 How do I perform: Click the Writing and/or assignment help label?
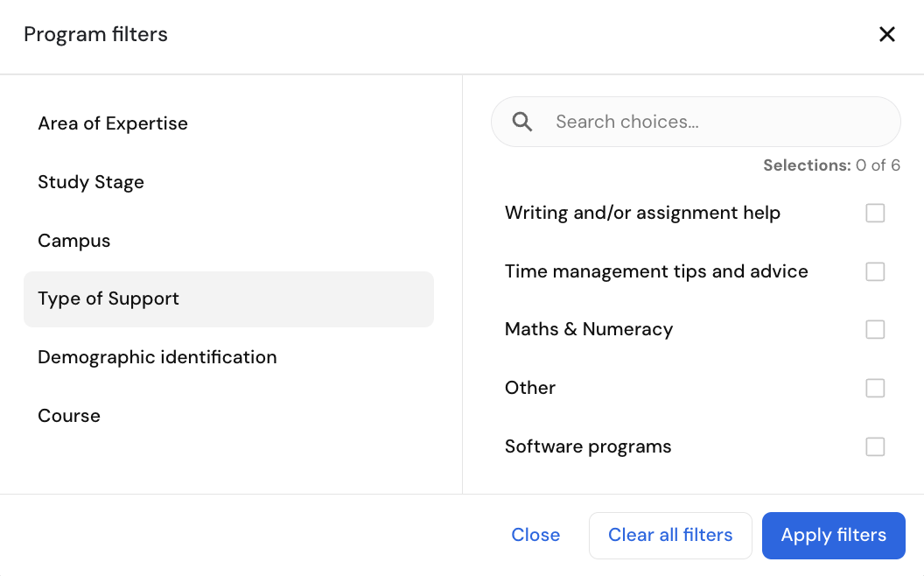point(642,213)
